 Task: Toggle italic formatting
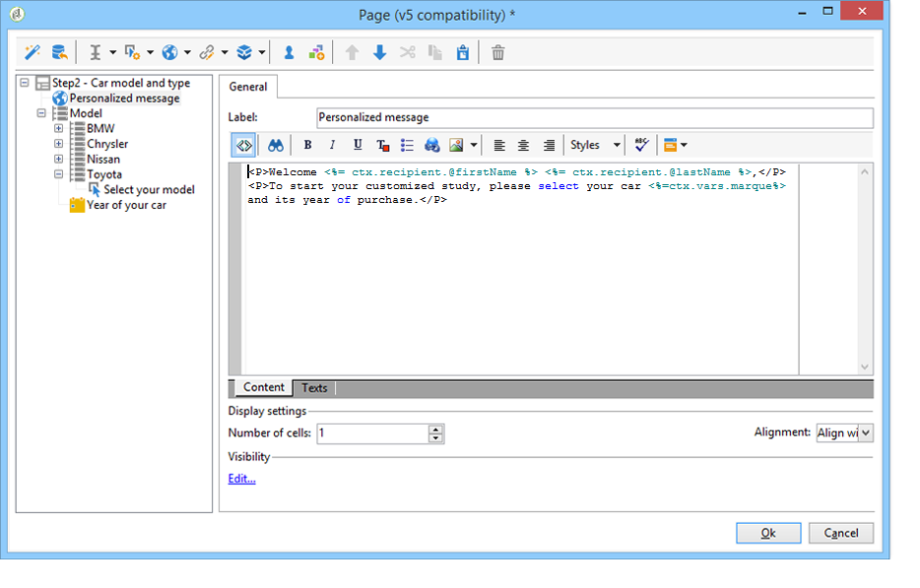(332, 145)
